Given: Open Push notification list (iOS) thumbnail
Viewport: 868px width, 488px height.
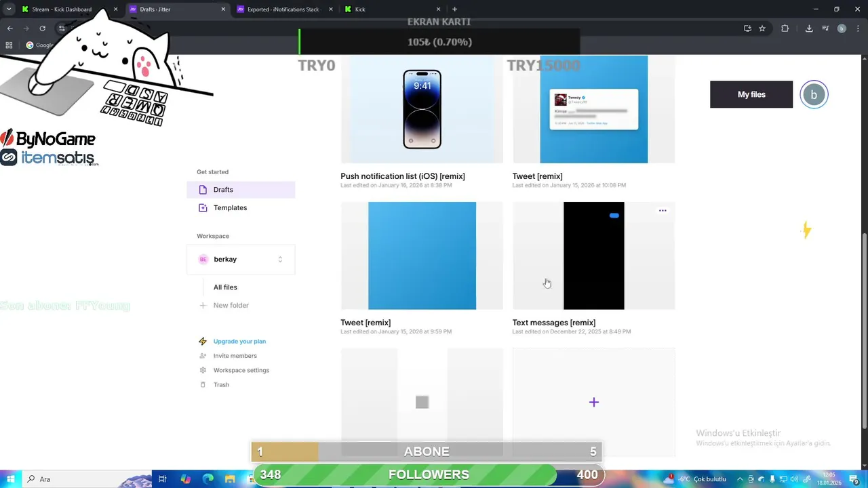Looking at the screenshot, I should coord(422,109).
